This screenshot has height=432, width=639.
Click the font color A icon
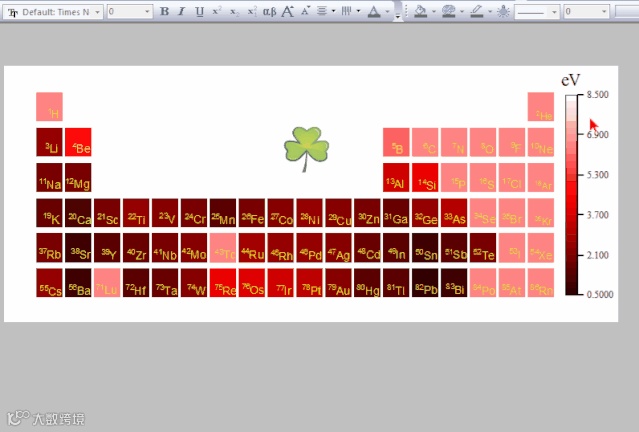(374, 11)
